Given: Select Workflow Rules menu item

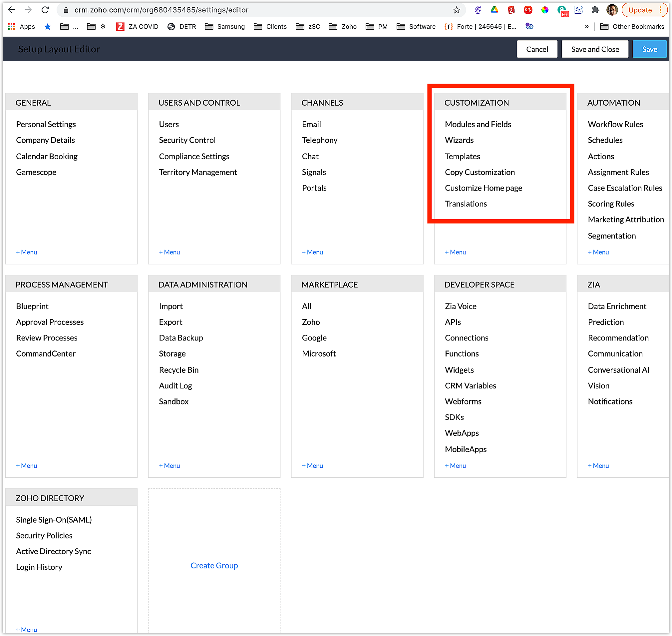Looking at the screenshot, I should click(x=615, y=124).
